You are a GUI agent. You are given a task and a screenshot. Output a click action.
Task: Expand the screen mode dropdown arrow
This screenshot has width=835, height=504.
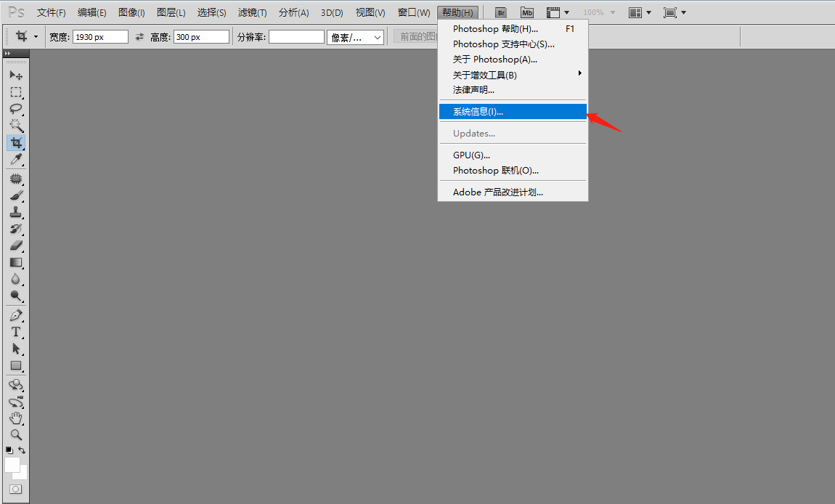[x=684, y=13]
